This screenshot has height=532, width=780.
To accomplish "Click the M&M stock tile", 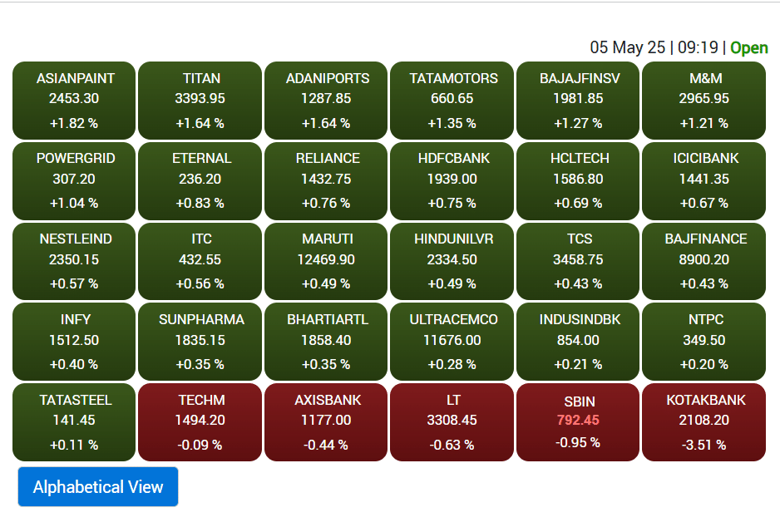I will coord(703,101).
